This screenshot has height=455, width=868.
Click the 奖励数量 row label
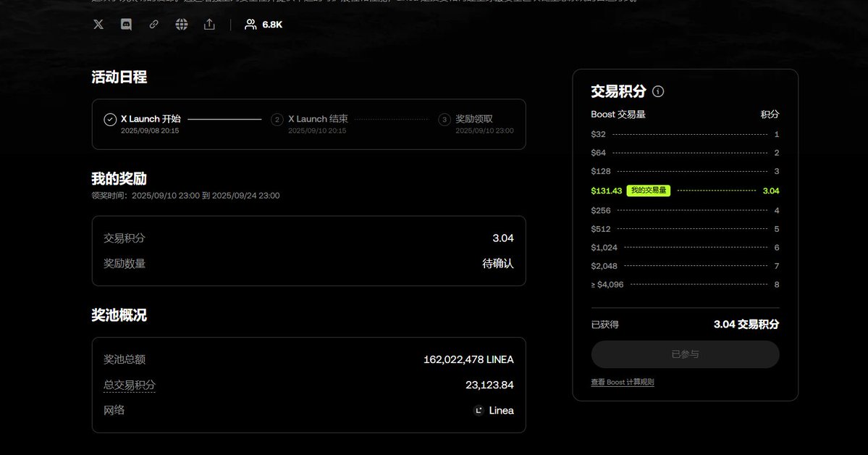tap(125, 264)
